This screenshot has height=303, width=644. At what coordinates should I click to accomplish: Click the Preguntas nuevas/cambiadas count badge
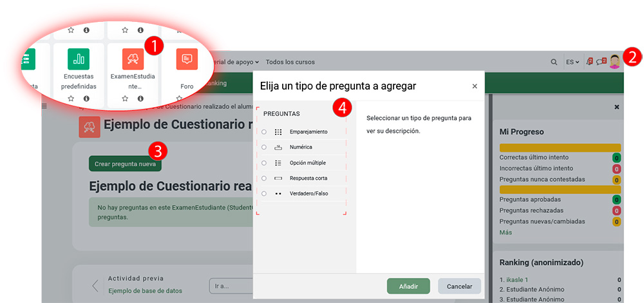[x=616, y=222]
